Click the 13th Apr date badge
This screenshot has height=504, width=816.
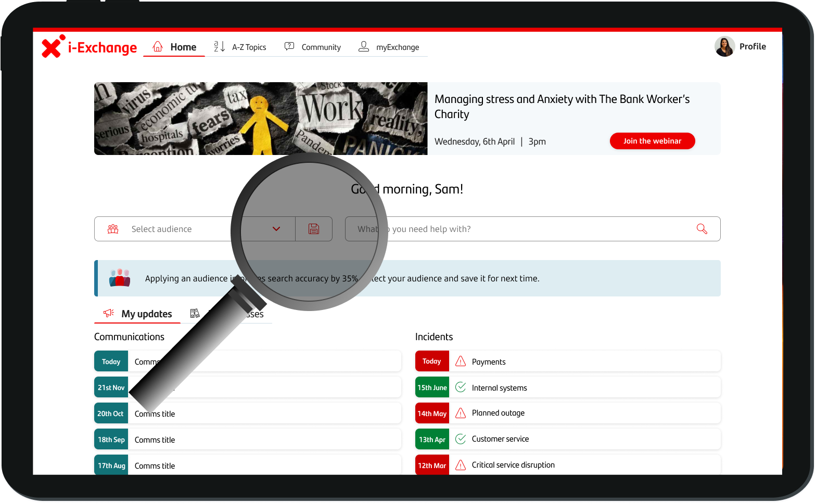click(432, 439)
